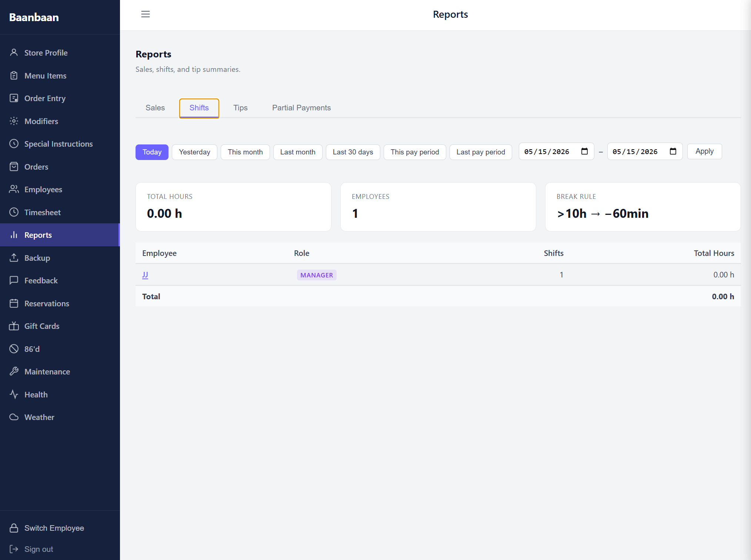
Task: Click the Reservations calendar icon
Action: 14,303
